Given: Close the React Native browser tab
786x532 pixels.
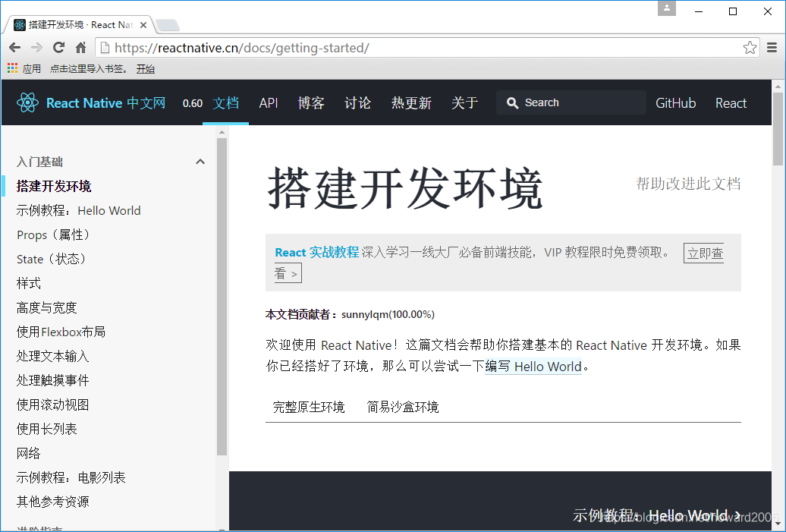Looking at the screenshot, I should (143, 25).
